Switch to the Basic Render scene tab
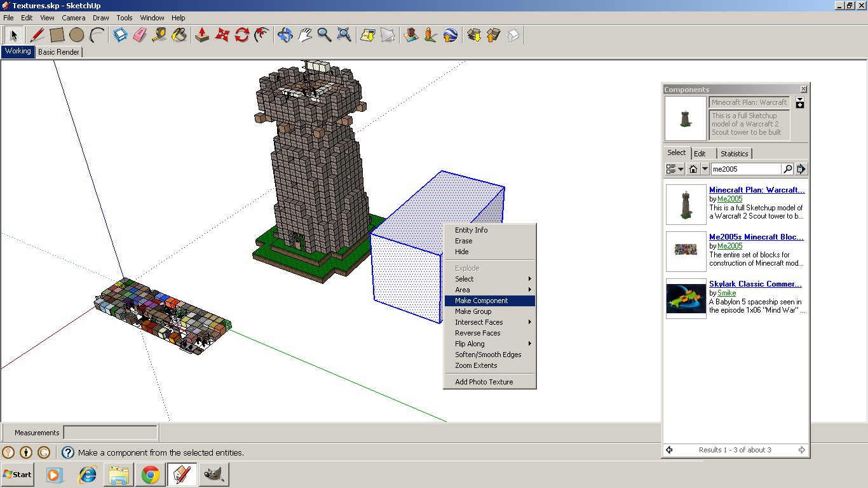This screenshot has height=488, width=868. coord(58,52)
